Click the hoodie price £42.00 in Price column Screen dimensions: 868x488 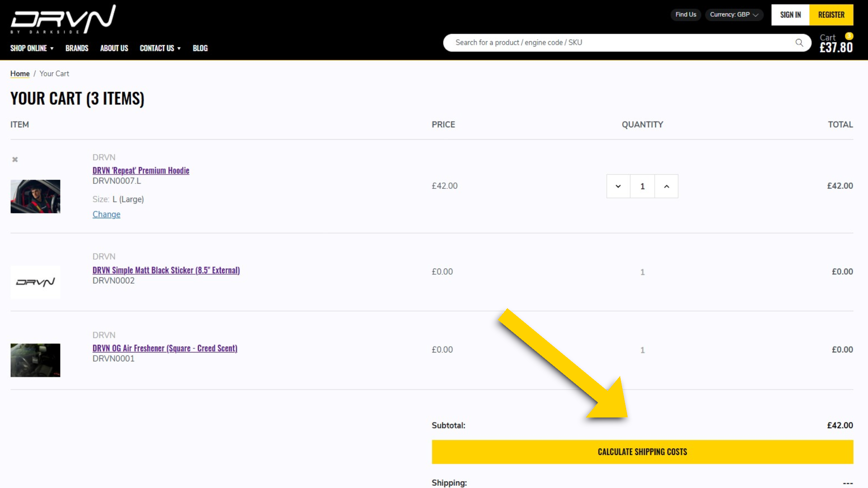pyautogui.click(x=445, y=186)
